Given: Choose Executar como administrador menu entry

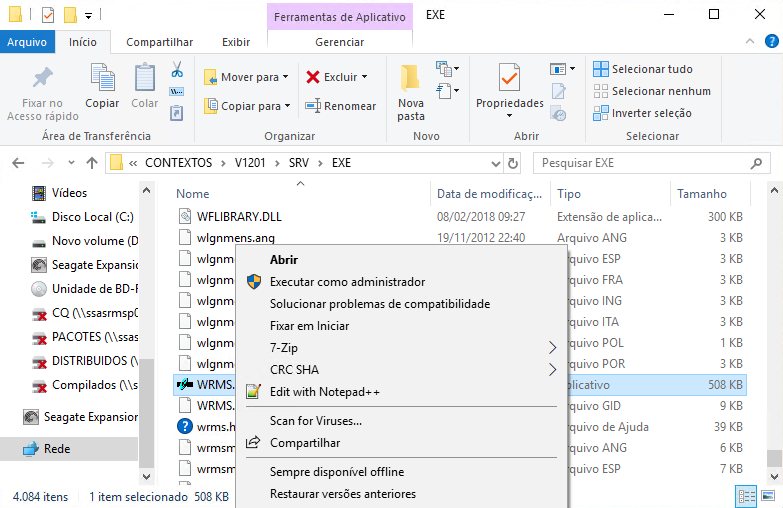Looking at the screenshot, I should pyautogui.click(x=347, y=282).
